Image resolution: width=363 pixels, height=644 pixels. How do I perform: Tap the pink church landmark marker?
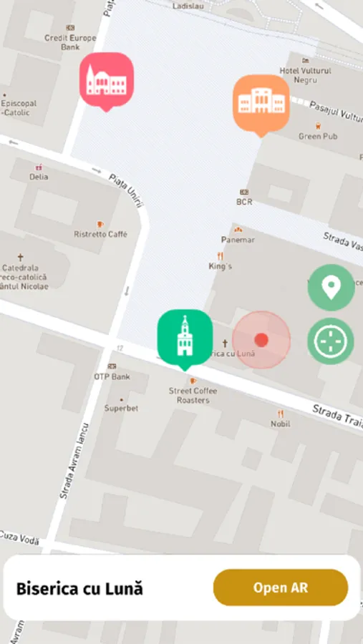(x=107, y=82)
